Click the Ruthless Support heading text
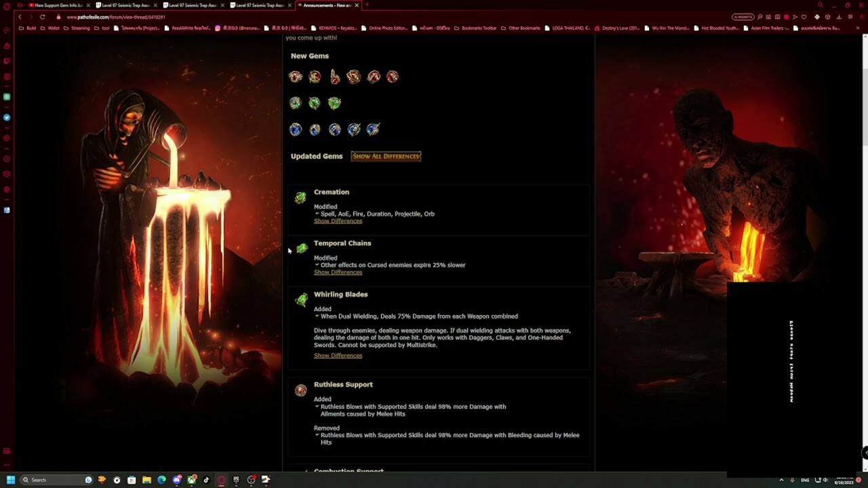This screenshot has height=488, width=868. 343,384
